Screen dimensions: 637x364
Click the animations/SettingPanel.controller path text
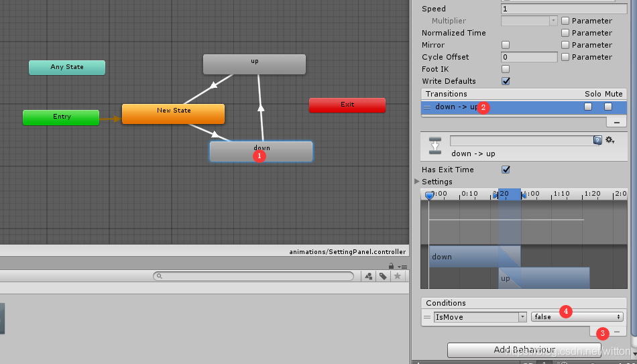pyautogui.click(x=347, y=252)
